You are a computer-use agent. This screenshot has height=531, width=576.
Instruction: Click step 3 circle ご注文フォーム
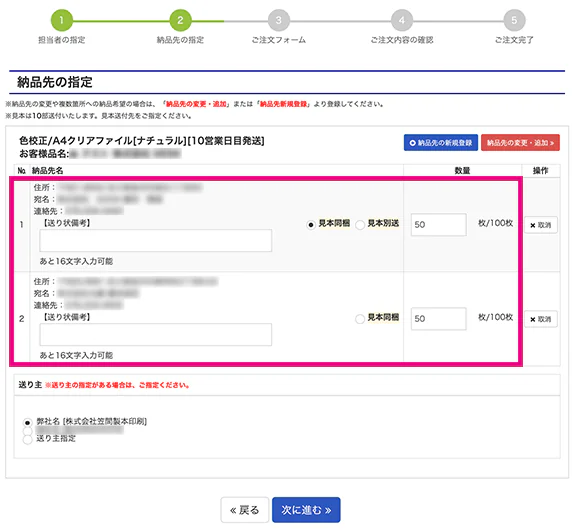click(278, 20)
